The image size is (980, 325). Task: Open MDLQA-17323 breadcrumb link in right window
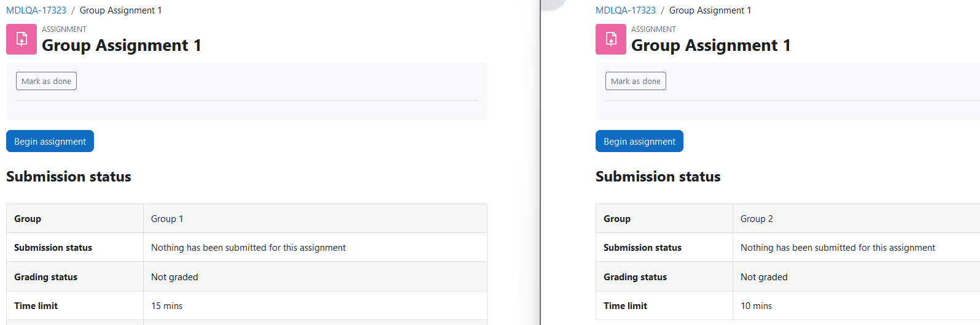[626, 10]
